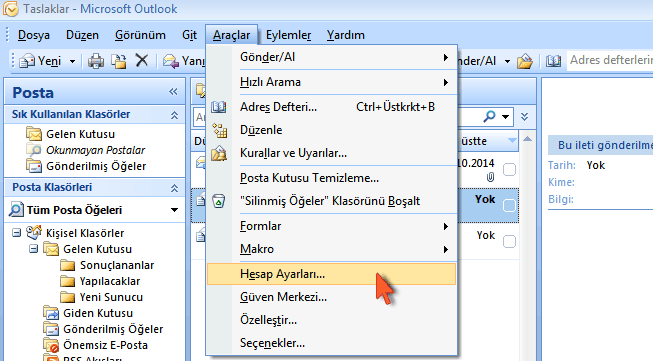Click the üstte sort column header
This screenshot has width=653, height=361.
pyautogui.click(x=488, y=141)
